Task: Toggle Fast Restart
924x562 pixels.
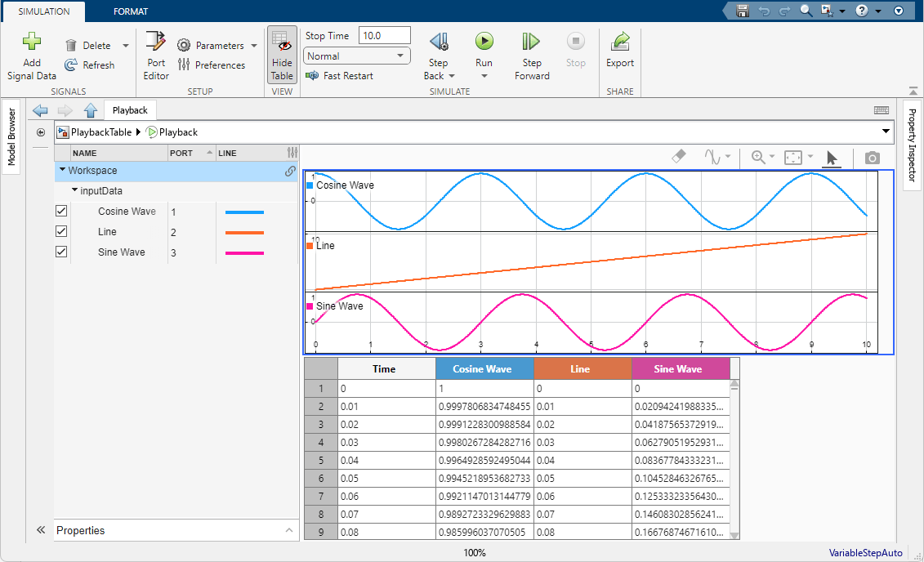Action: coord(339,75)
